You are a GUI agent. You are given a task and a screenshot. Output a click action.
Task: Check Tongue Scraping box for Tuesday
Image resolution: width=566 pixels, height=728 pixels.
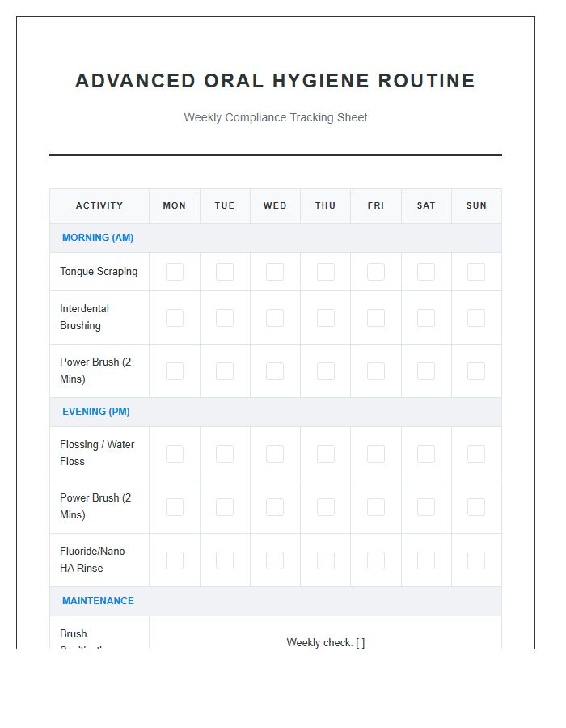point(225,272)
